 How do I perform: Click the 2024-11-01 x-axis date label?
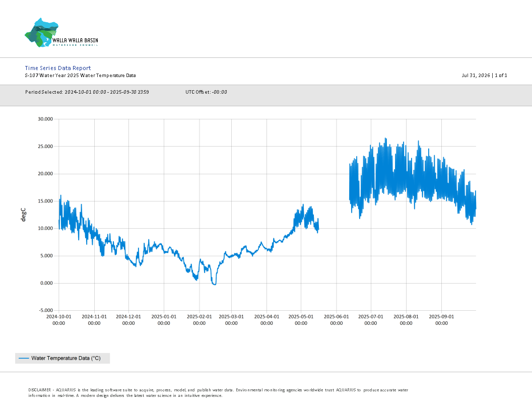coord(94,320)
